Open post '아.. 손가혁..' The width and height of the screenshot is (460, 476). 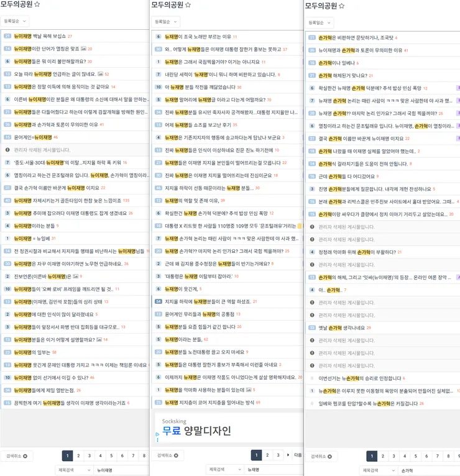330,290
